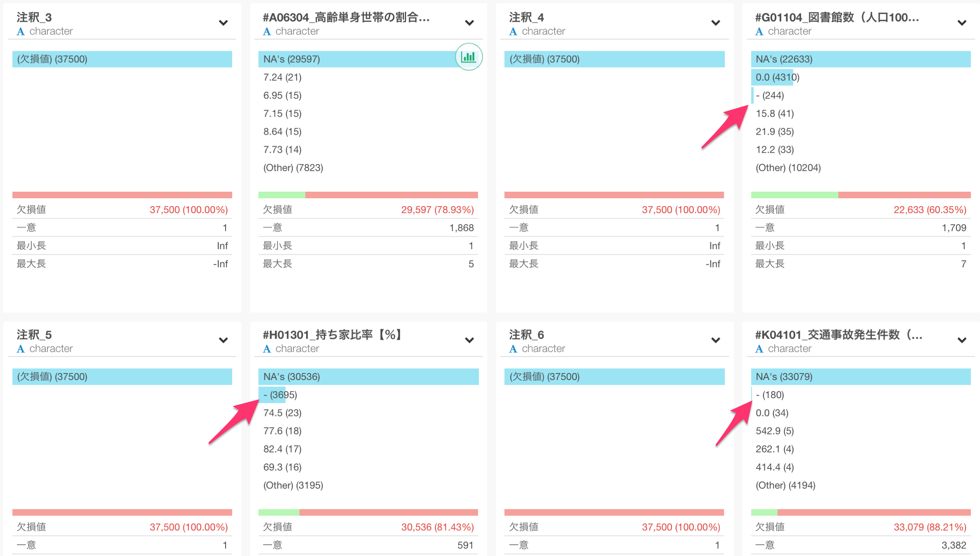
Task: Click character type icon for #K04101 column
Action: [x=759, y=349]
